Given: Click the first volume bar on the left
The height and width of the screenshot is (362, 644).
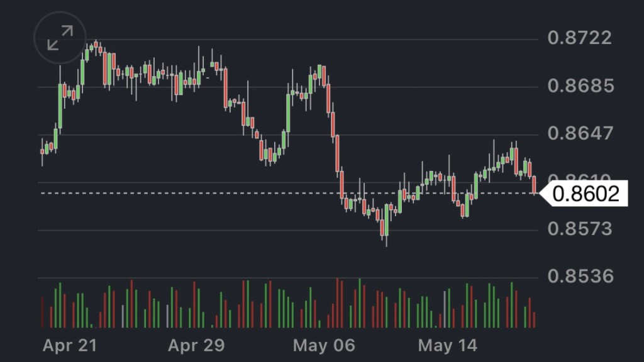Looking at the screenshot, I should [42, 312].
